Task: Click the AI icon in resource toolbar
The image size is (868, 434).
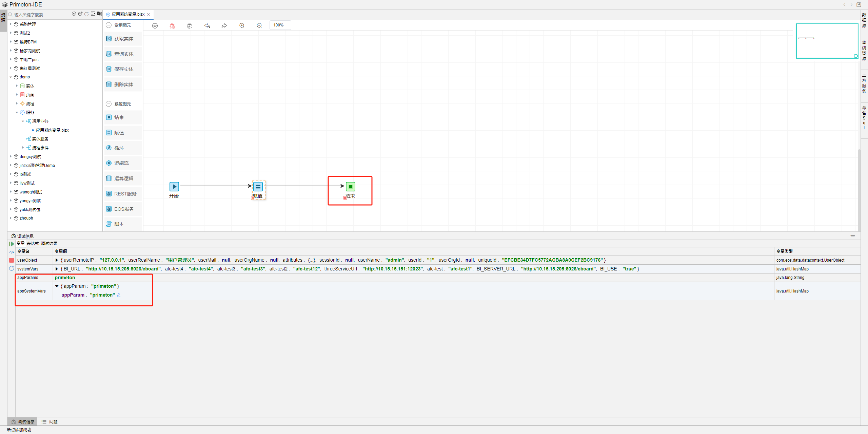Action: click(74, 14)
